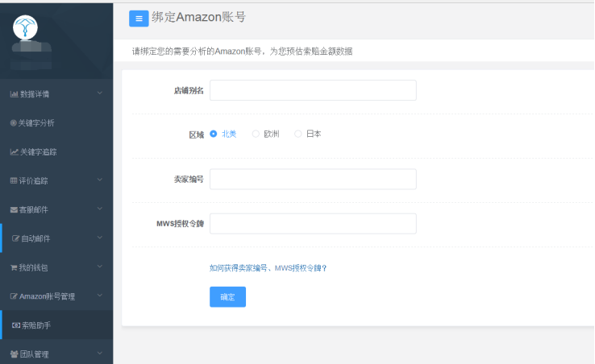Open the 关键字分析 menu item
Image resolution: width=595 pixels, height=364 pixels.
pyautogui.click(x=56, y=123)
